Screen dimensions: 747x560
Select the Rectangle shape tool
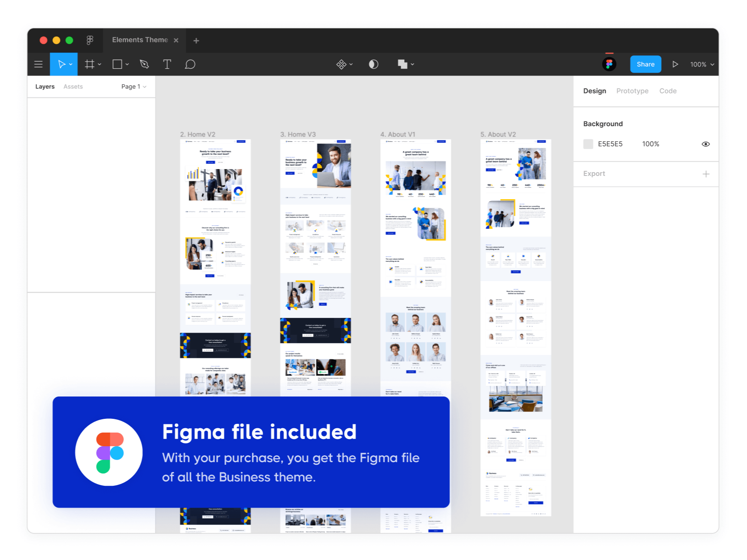(117, 64)
